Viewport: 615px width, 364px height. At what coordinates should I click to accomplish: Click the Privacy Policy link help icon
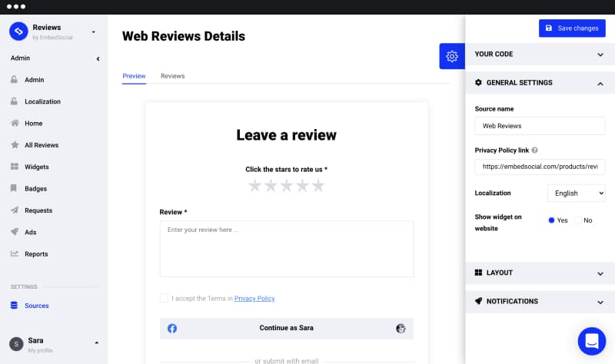coord(534,150)
